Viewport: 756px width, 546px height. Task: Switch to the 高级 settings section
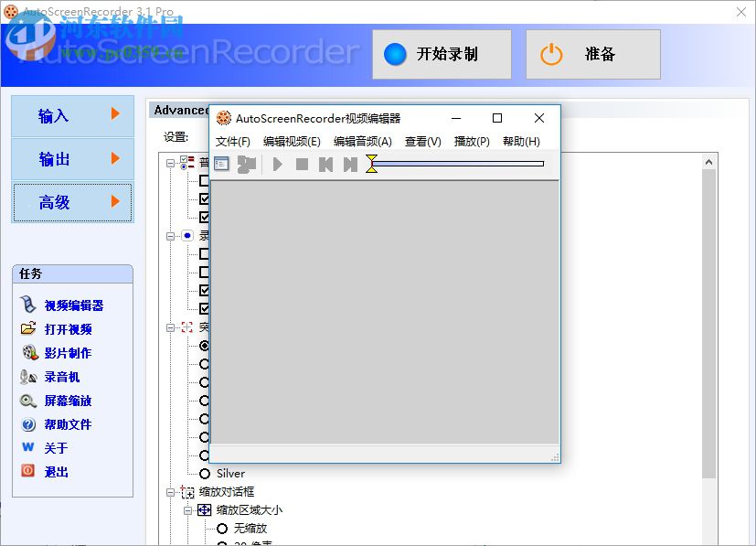[72, 203]
